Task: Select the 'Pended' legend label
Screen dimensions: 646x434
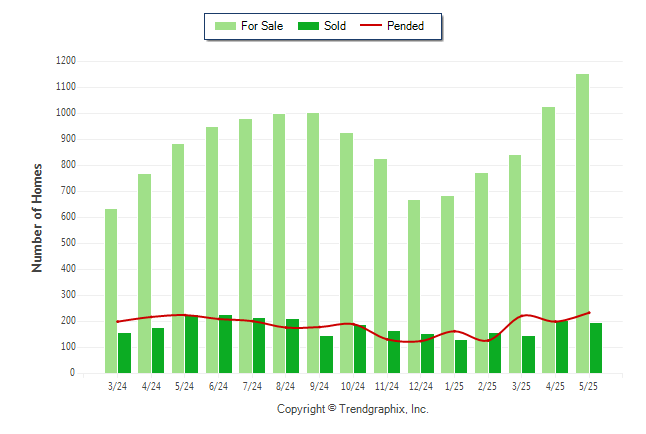Action: 405,26
